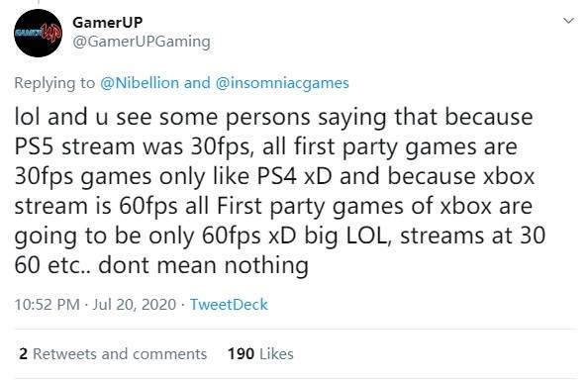Open the GamerUP profile avatar
Image resolution: width=588 pixels, height=380 pixels.
pyautogui.click(x=38, y=33)
